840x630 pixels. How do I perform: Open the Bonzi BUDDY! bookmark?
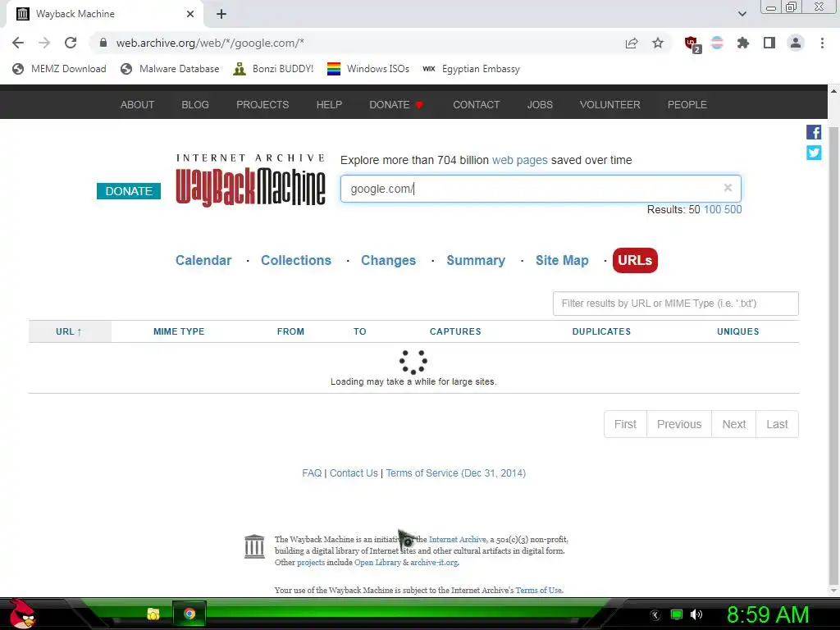coord(273,69)
